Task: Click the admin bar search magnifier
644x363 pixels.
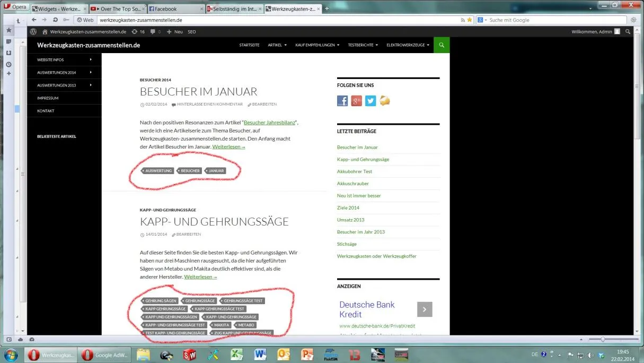Action: [628, 32]
